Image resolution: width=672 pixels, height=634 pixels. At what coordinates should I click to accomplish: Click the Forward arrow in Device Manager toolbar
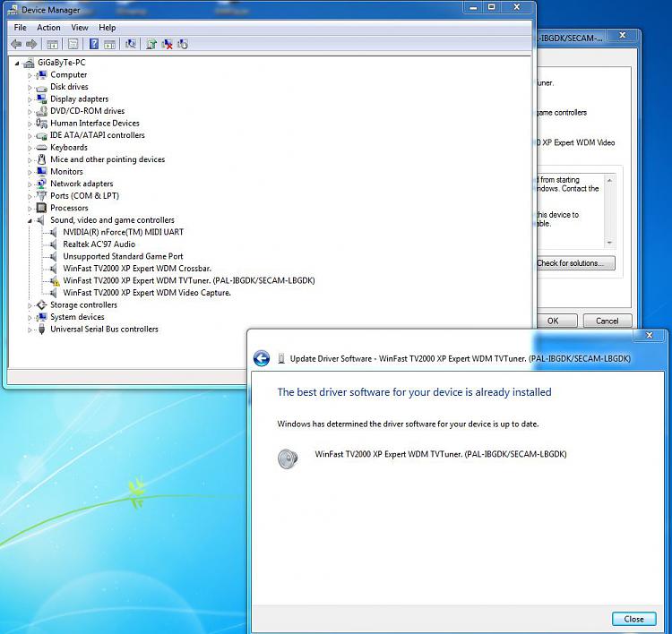point(31,44)
